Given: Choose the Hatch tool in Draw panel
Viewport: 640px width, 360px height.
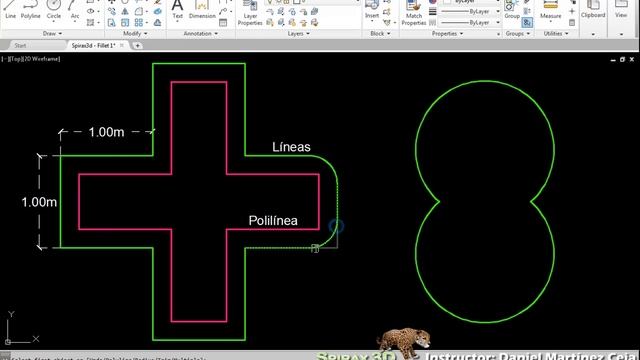Looking at the screenshot, I should [x=91, y=22].
